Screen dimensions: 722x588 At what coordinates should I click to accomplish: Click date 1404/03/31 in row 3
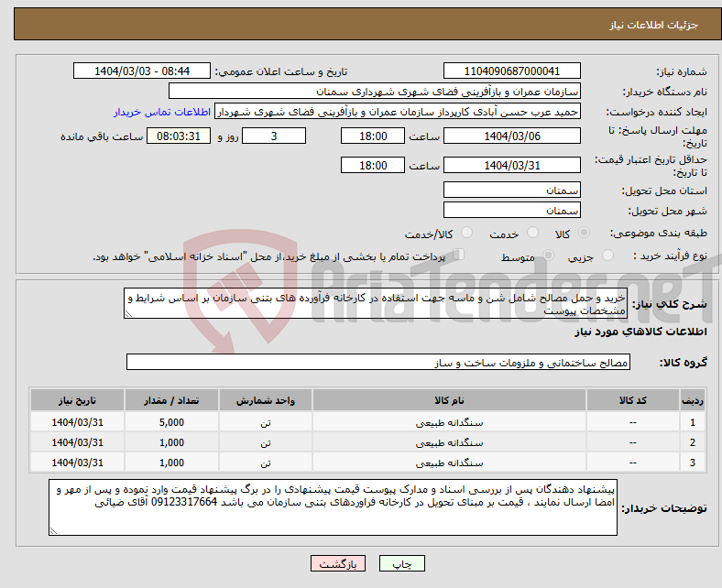[x=77, y=463]
